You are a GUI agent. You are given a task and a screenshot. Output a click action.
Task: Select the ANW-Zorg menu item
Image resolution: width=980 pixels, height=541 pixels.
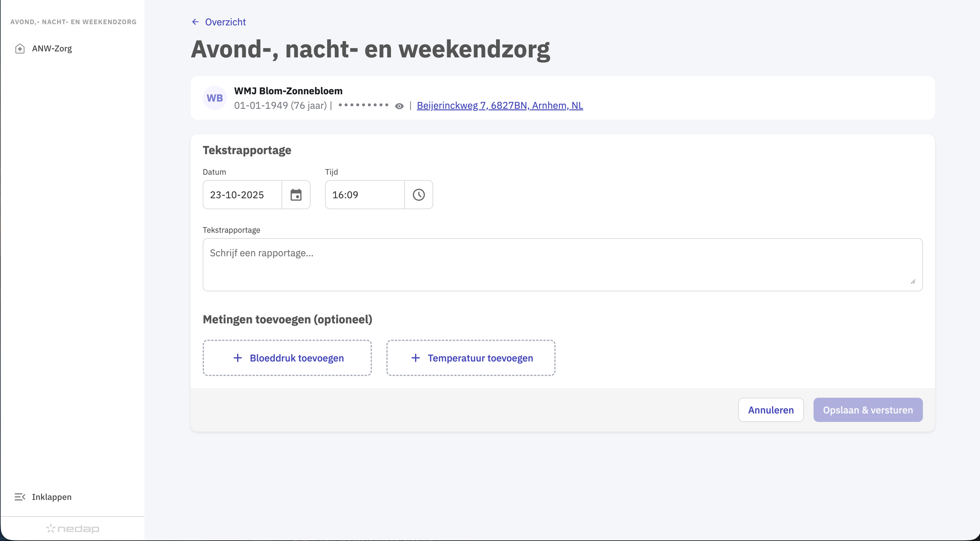point(52,49)
